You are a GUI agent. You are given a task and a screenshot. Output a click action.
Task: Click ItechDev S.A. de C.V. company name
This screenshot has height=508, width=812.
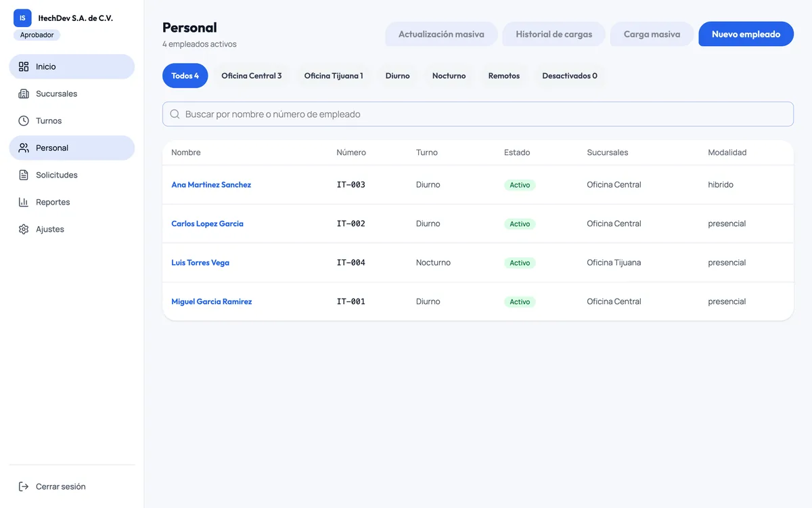point(76,18)
